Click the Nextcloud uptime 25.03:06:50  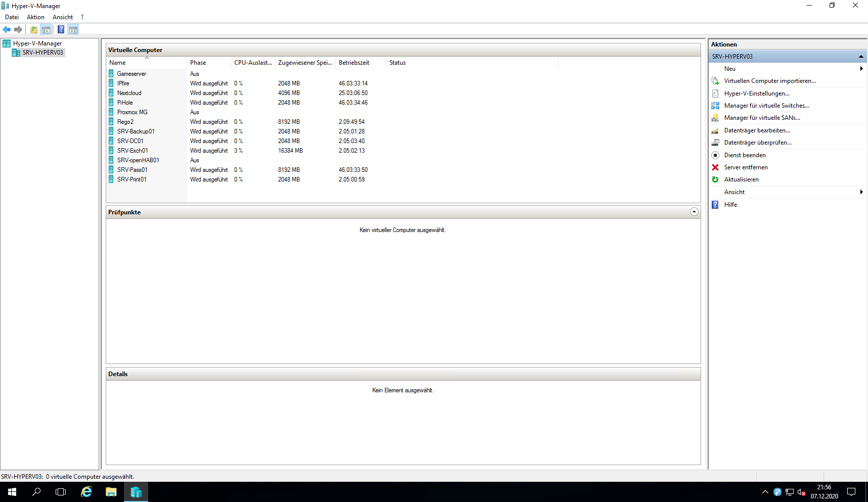pyautogui.click(x=353, y=93)
